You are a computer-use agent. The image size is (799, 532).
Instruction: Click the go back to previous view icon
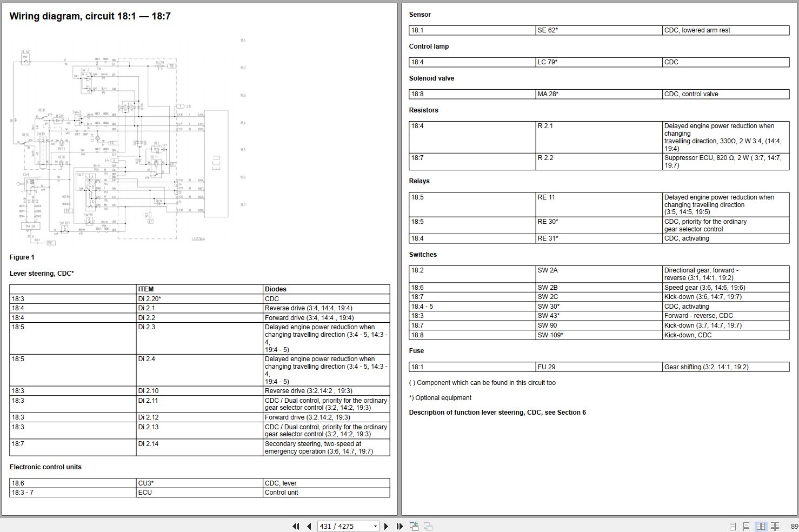[414, 526]
